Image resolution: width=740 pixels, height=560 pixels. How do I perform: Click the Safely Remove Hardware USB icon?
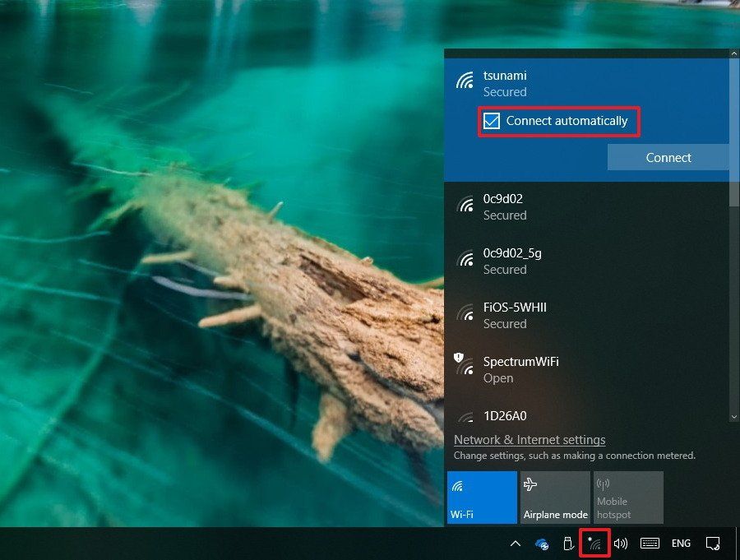pyautogui.click(x=568, y=543)
